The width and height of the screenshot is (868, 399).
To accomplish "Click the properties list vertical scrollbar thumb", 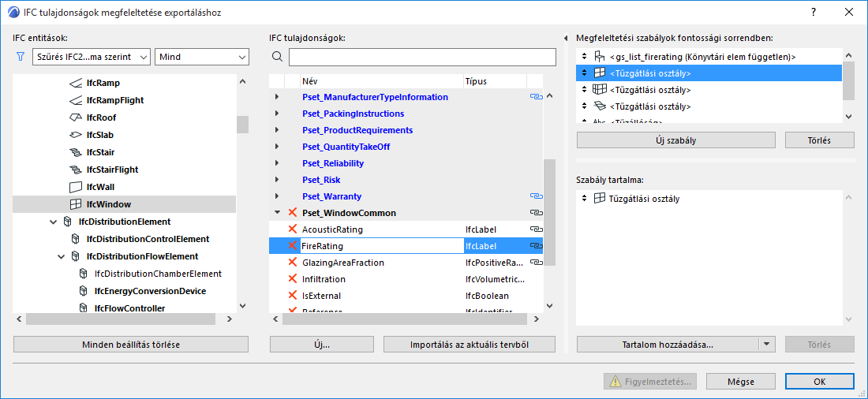I will point(549,213).
